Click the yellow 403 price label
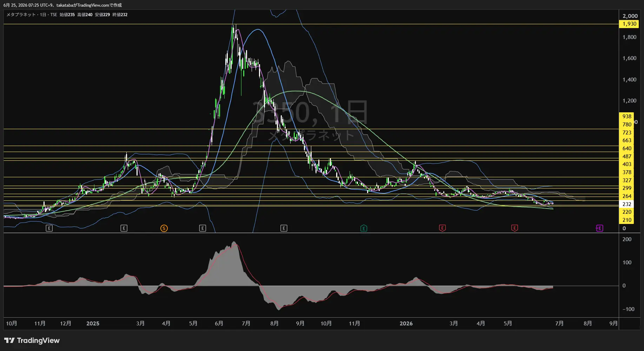Viewport: 644px width, 351px height. point(627,164)
